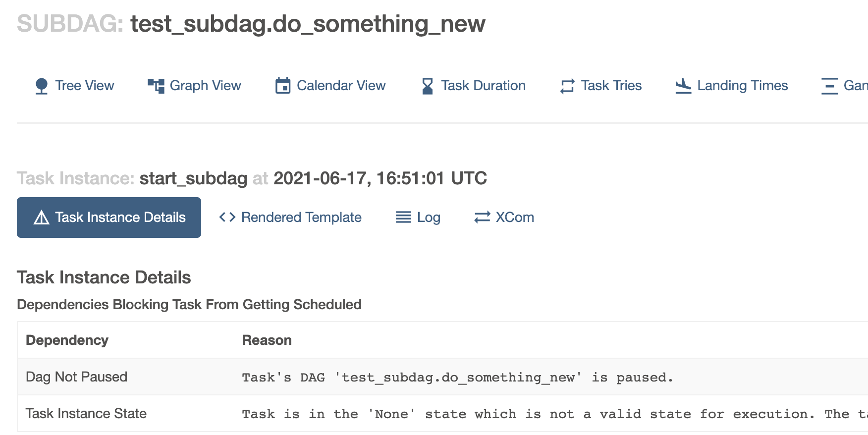View the Log tab
868x435 pixels.
click(427, 217)
